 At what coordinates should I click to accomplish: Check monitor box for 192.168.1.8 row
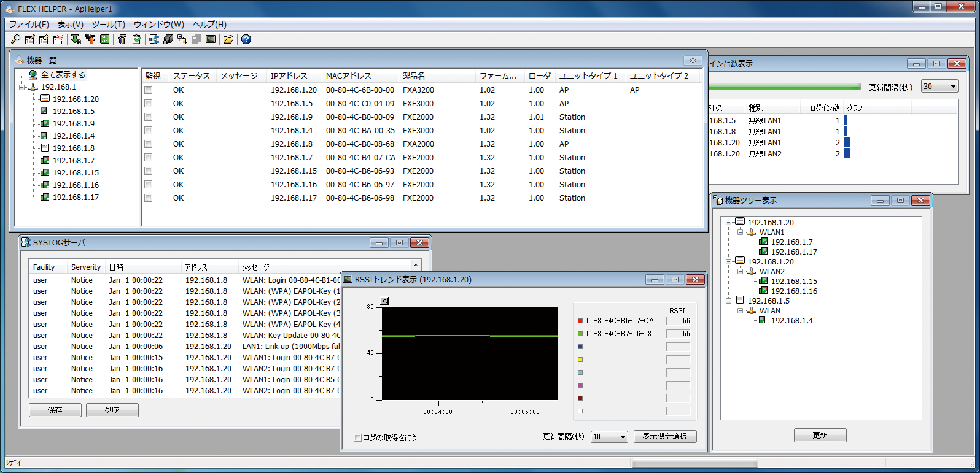pos(148,144)
